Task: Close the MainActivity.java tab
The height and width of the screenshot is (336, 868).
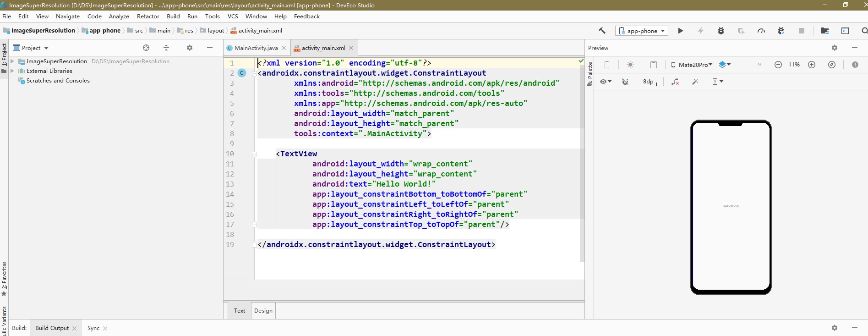Action: 284,48
